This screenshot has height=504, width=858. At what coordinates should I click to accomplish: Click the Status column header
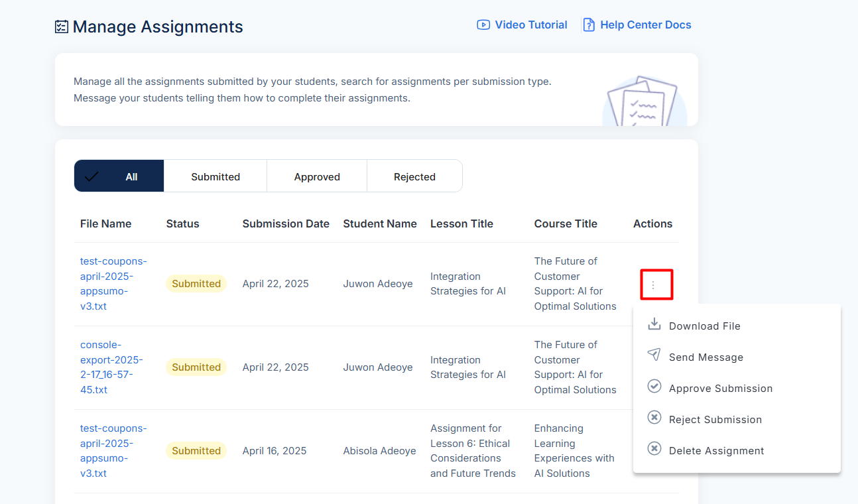tap(182, 223)
